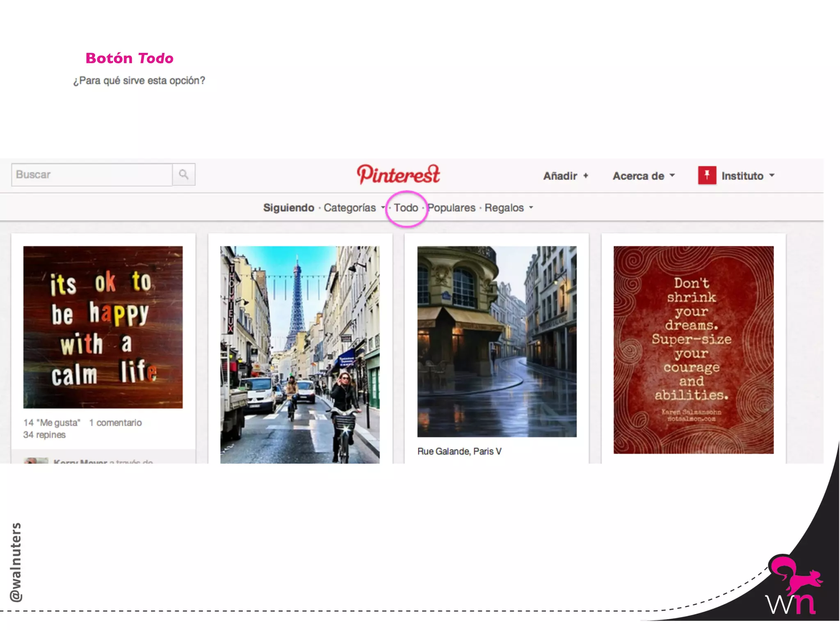The image size is (840, 630).
Task: Open the Regalos dropdown arrow
Action: coord(531,208)
